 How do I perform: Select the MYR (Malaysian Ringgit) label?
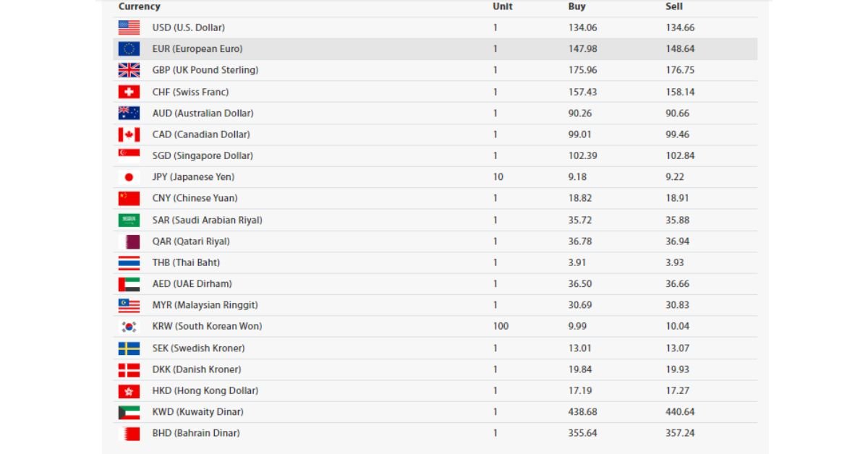(x=205, y=305)
